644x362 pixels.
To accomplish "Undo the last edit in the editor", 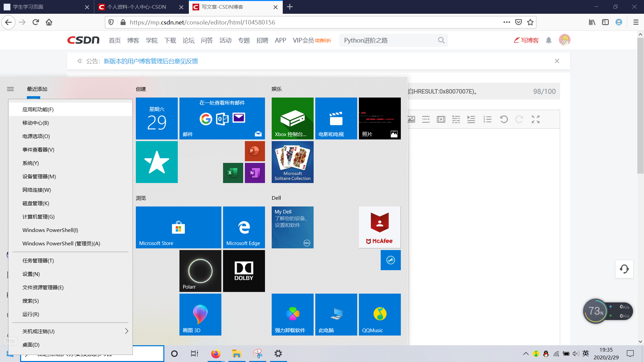I will (504, 119).
